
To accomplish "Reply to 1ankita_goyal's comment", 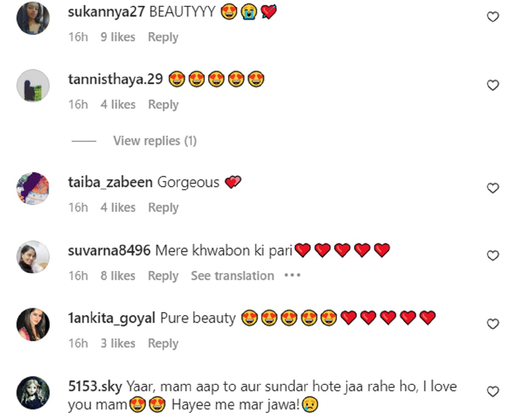I will 163,344.
